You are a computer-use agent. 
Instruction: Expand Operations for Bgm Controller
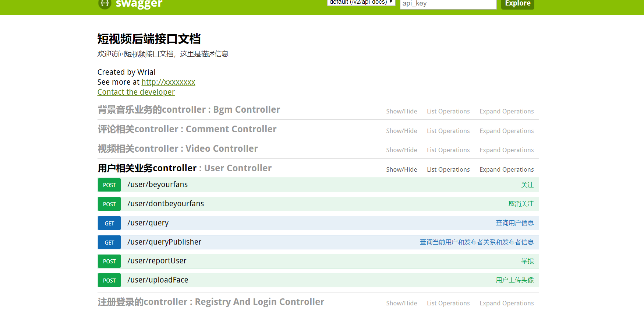(x=506, y=111)
